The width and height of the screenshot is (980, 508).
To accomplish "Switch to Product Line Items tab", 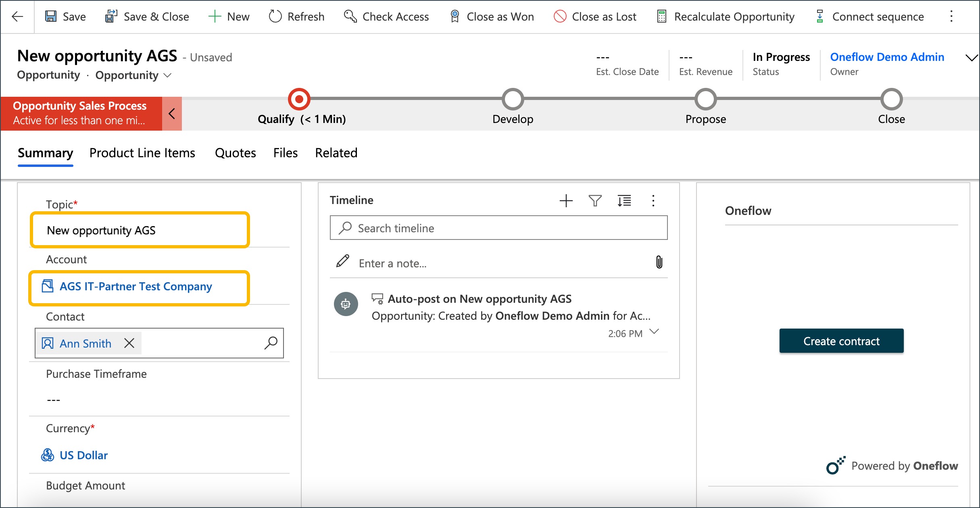I will tap(142, 153).
